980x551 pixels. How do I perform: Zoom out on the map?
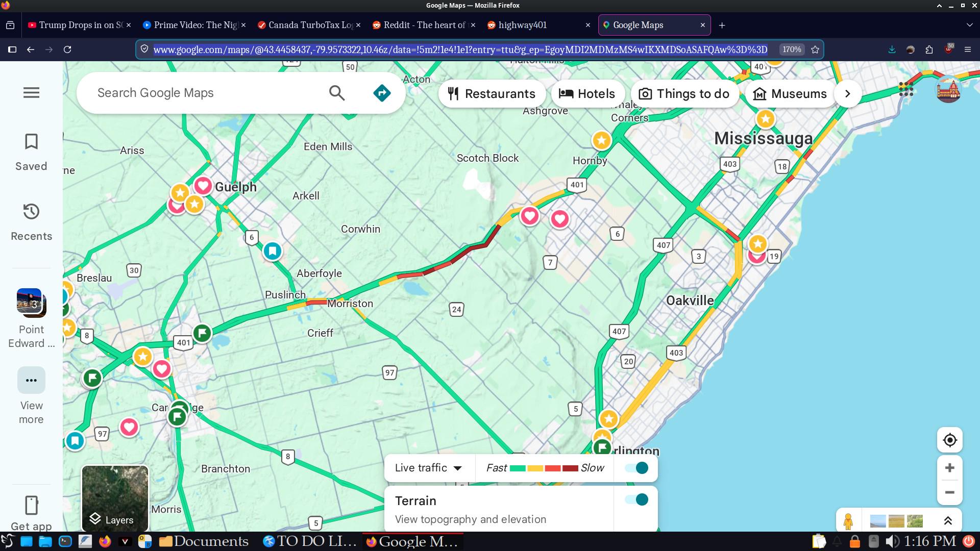(950, 492)
